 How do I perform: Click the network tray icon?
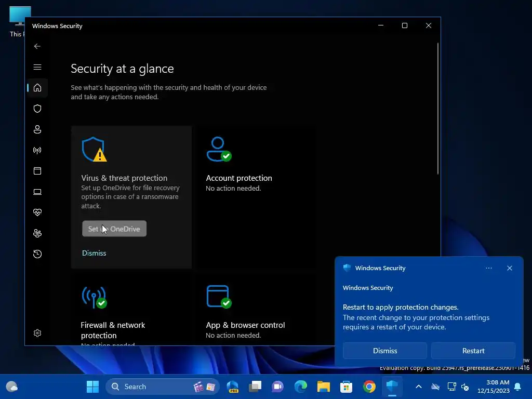(x=451, y=387)
